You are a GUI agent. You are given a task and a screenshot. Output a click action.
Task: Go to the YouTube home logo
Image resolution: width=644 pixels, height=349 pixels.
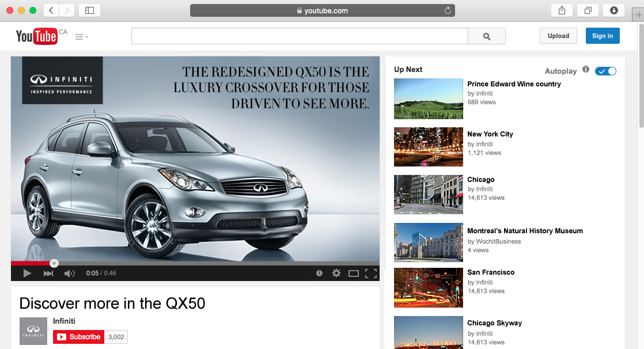[36, 36]
